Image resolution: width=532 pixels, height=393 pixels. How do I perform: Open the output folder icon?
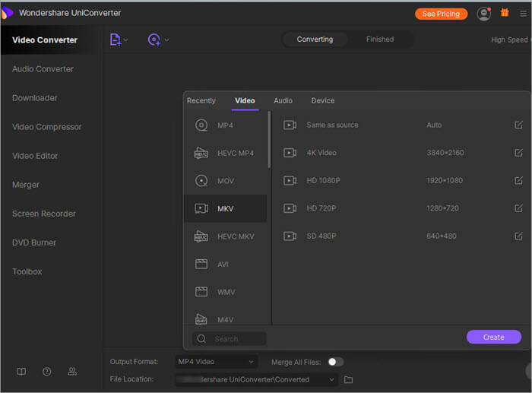coord(349,379)
